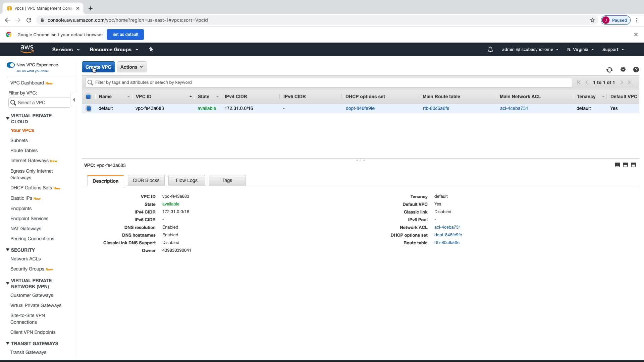Maximize details pane with rightmost layout icon

coord(633,165)
